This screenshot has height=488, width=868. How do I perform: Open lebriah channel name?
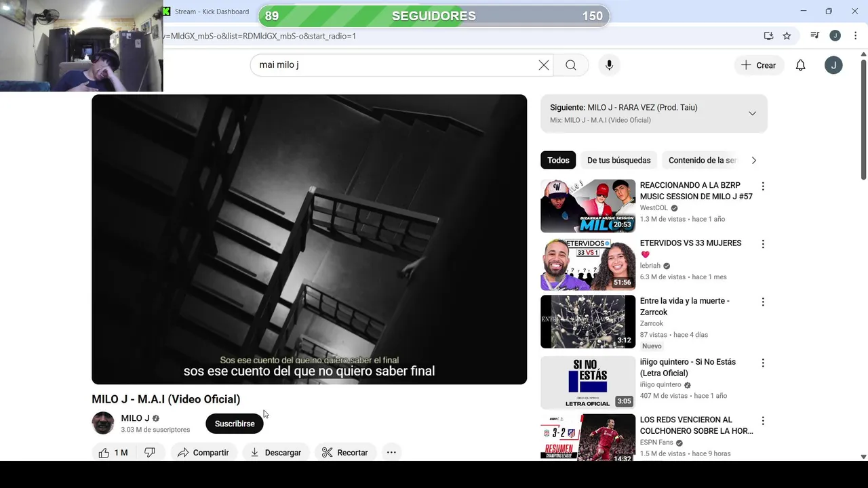650,266
